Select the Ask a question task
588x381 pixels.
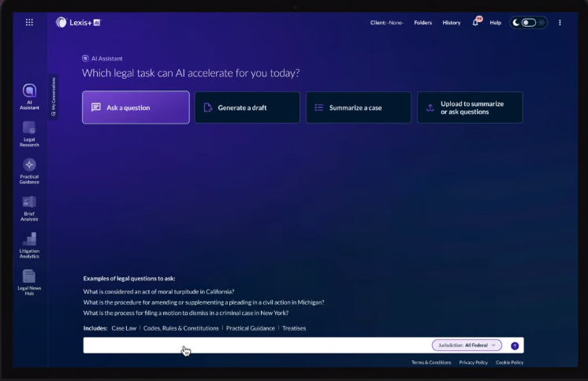pos(136,108)
